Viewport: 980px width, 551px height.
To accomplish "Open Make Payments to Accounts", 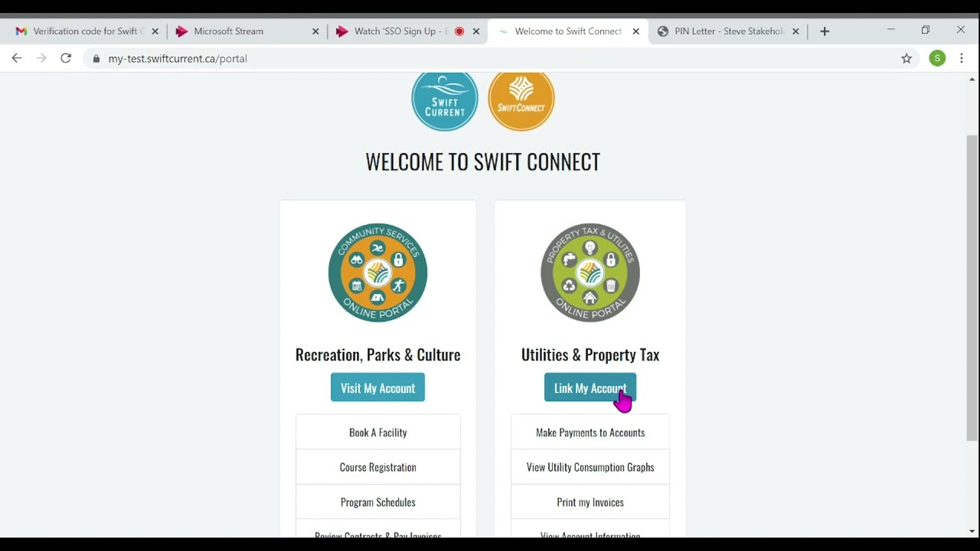I will 590,432.
